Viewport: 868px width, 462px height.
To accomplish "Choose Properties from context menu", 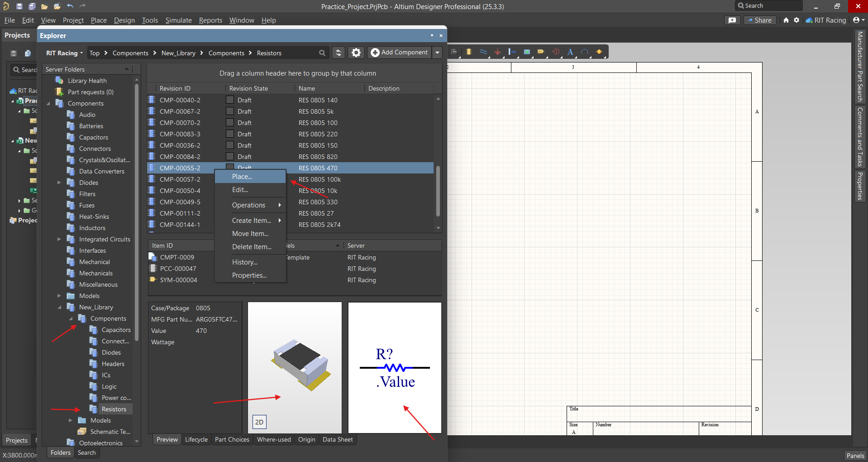I will coord(250,275).
